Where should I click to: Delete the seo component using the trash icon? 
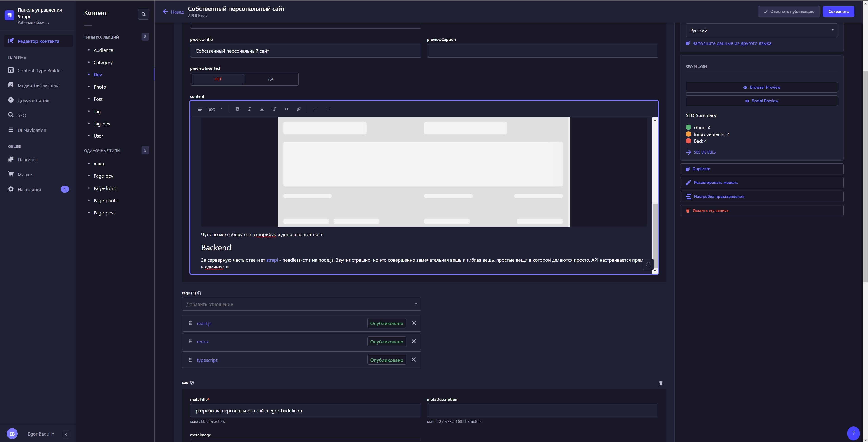[660, 383]
